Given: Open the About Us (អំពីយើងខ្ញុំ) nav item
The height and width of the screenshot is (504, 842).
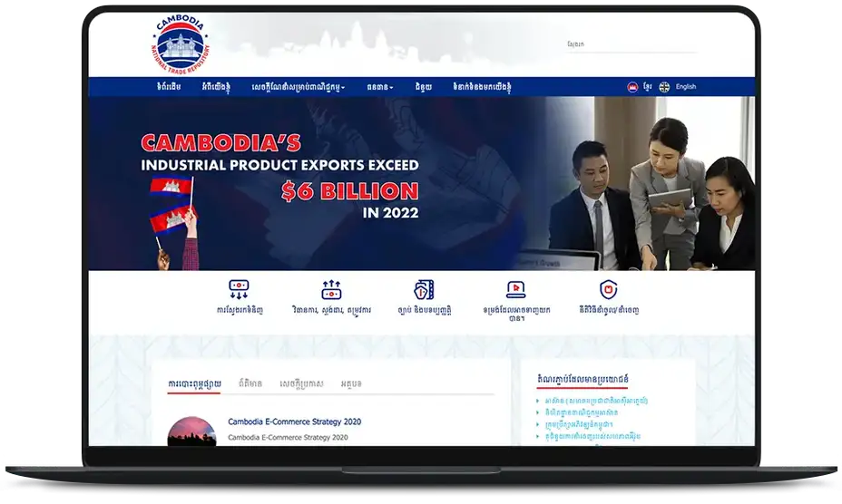Looking at the screenshot, I should pyautogui.click(x=216, y=87).
